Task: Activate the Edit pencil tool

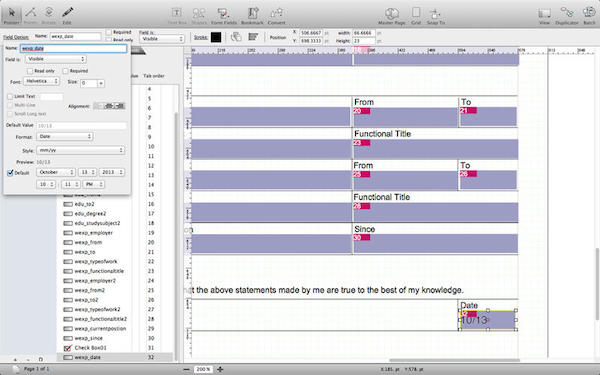Action: (67, 14)
